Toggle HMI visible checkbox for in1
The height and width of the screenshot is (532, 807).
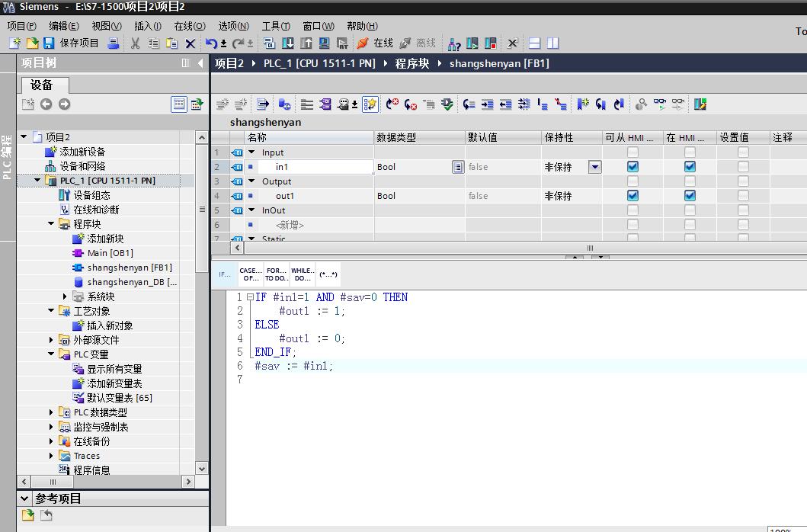pyautogui.click(x=690, y=167)
